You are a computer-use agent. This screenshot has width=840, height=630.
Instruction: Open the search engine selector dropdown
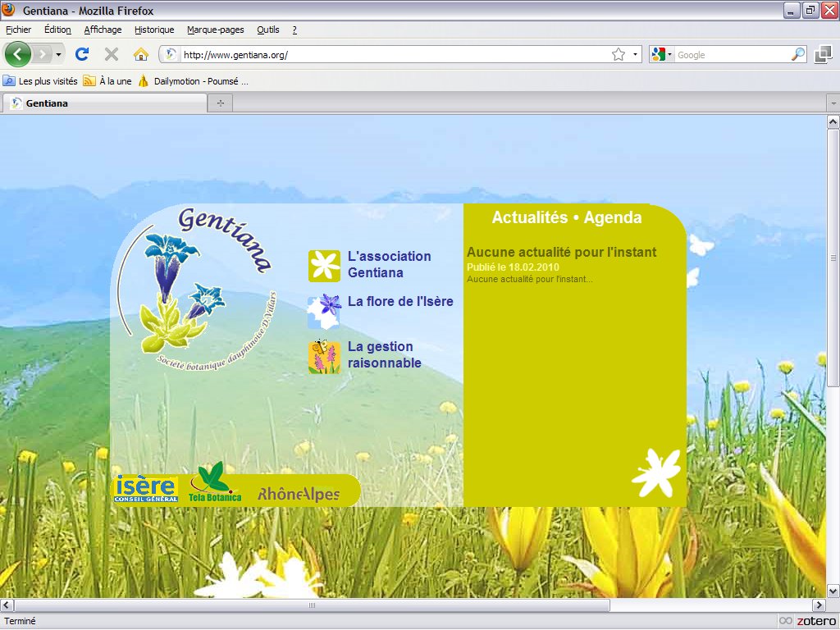coord(661,54)
